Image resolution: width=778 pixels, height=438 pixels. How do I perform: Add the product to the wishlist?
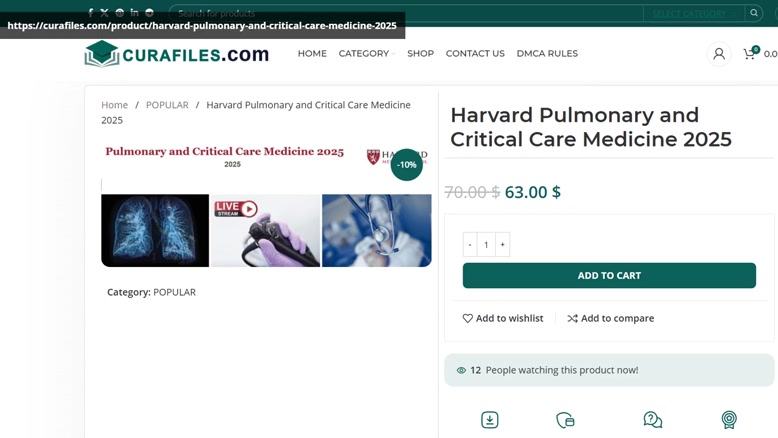click(x=503, y=318)
